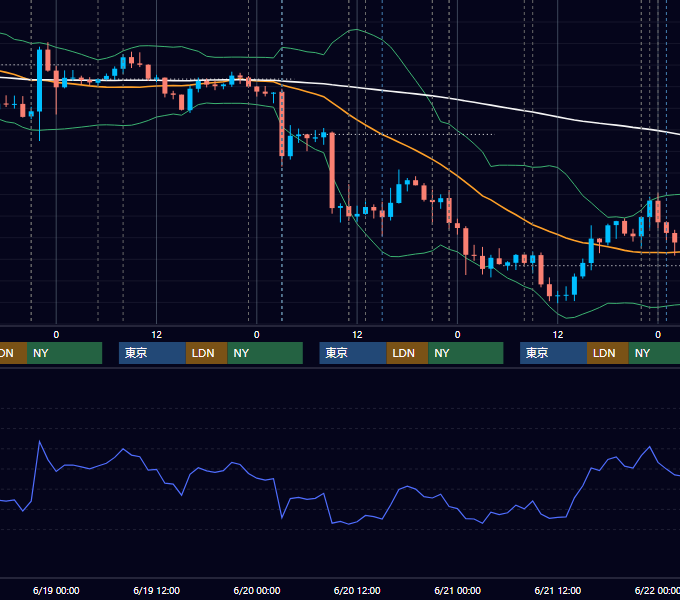
Task: Click hour label 12 above 6/21 東京 block
Action: click(x=558, y=335)
